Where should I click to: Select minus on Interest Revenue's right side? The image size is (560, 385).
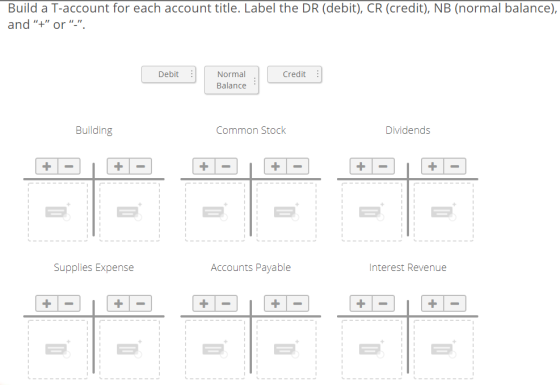click(x=455, y=304)
